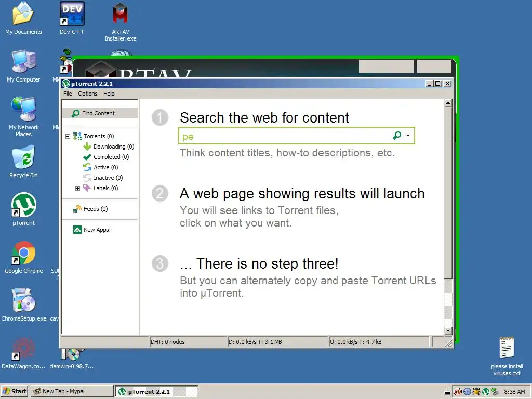Click the orange Feeds RSS icon
532x399 pixels.
point(77,209)
